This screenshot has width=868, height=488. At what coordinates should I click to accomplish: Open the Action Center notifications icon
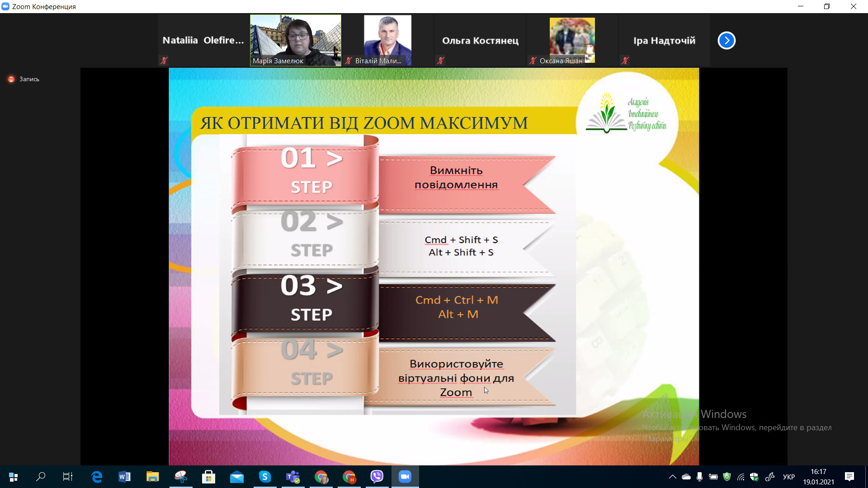(x=849, y=477)
